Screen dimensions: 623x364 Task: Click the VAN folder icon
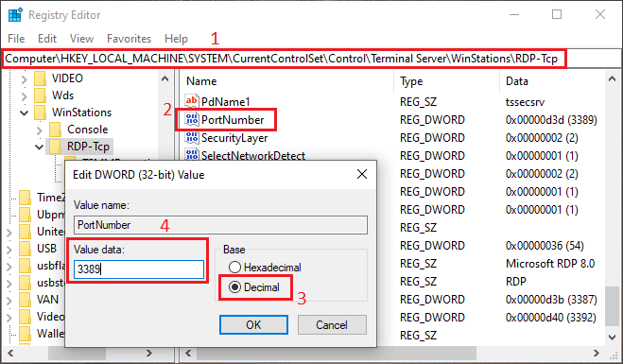[25, 299]
